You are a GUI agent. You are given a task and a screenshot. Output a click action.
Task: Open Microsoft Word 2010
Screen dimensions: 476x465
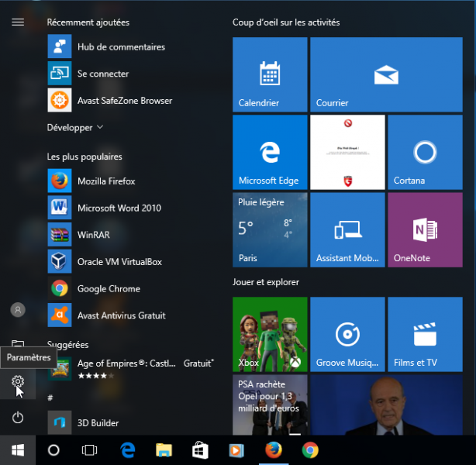(105, 208)
